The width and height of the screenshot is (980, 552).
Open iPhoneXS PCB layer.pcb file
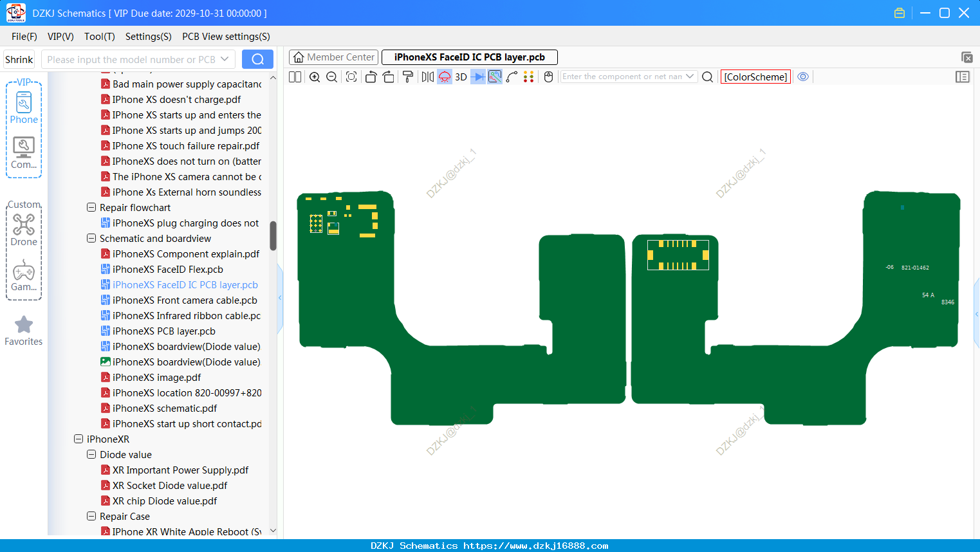pyautogui.click(x=164, y=331)
